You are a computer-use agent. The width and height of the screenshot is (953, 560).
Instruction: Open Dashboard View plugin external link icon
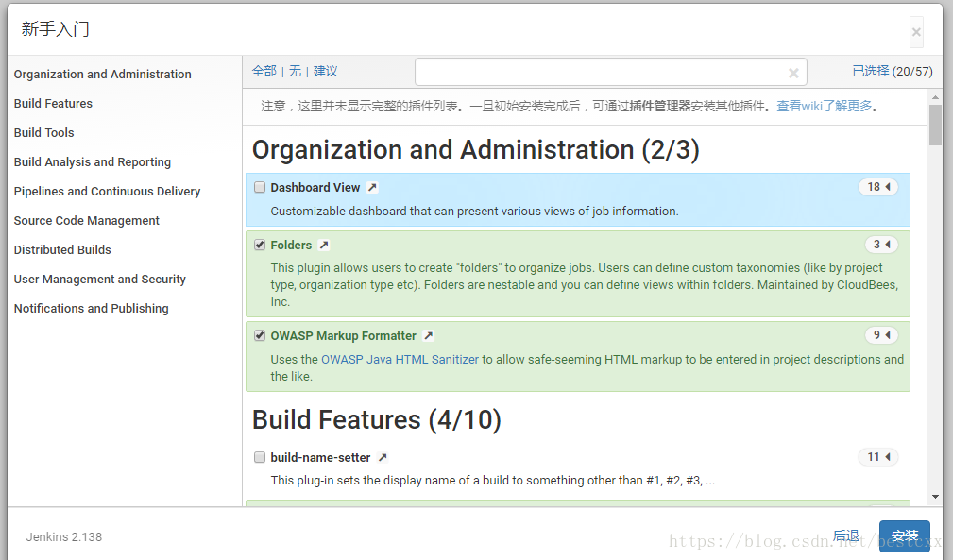click(x=372, y=188)
